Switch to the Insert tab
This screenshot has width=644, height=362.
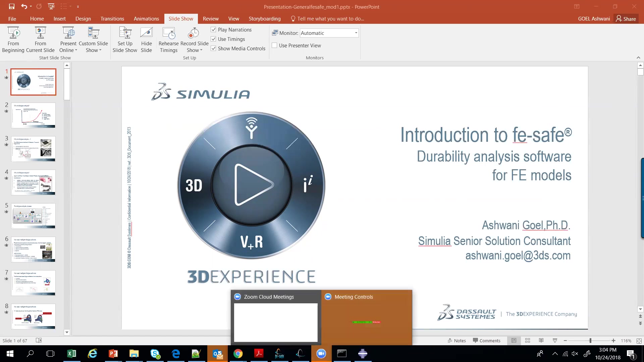click(59, 19)
